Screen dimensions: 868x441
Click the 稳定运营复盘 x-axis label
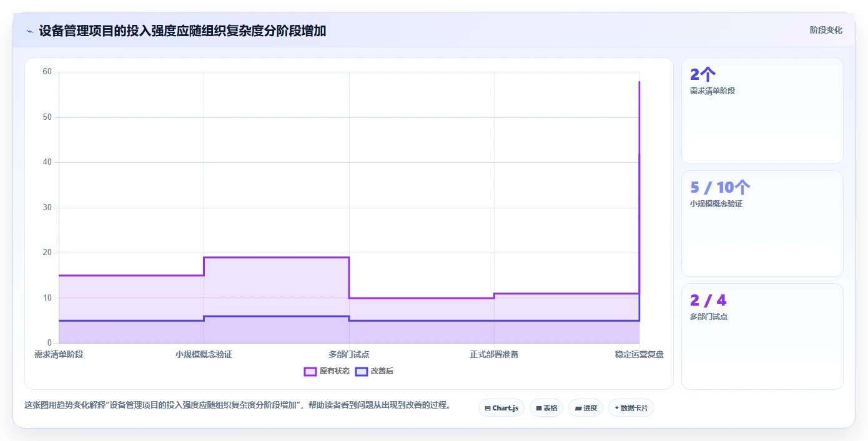(639, 354)
